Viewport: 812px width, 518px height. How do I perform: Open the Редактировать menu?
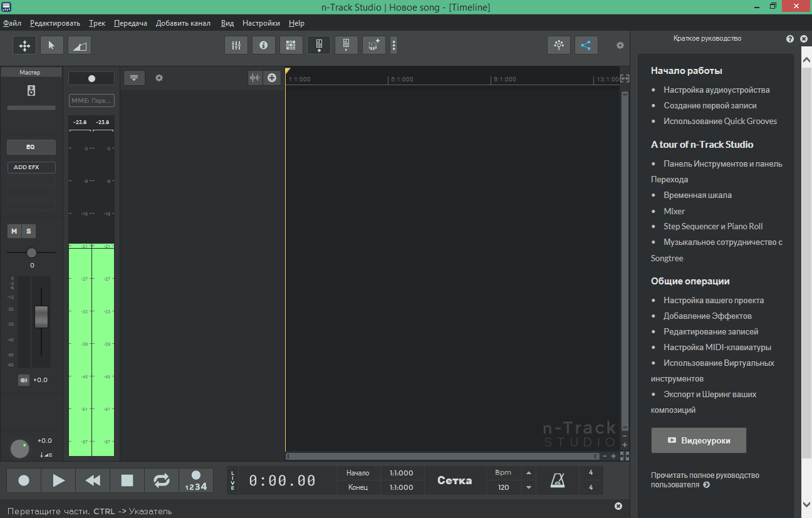[x=55, y=23]
